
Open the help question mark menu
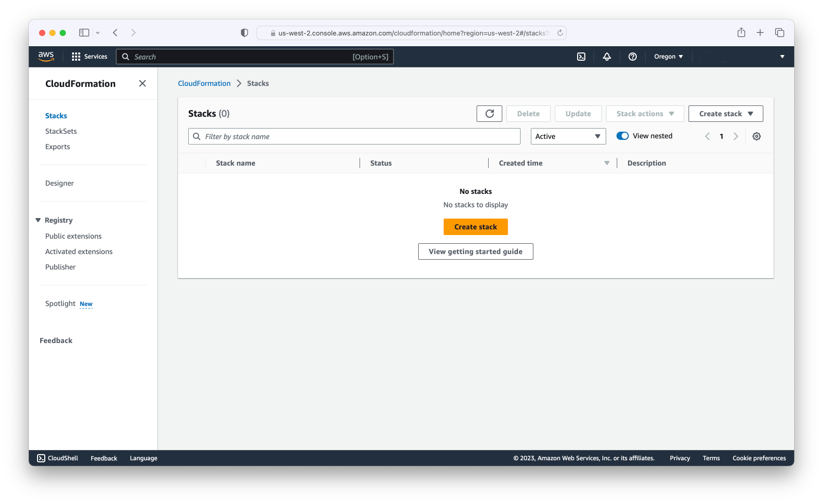[633, 57]
